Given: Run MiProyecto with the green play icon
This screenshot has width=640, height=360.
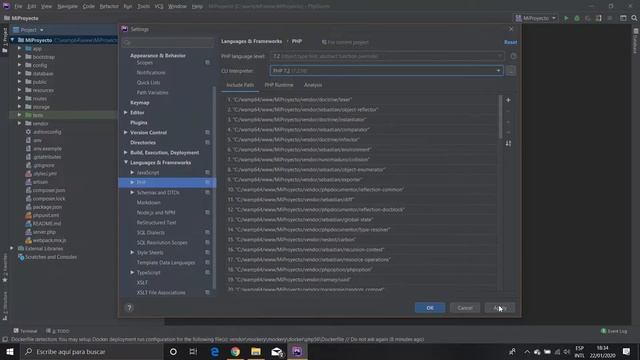Looking at the screenshot, I should 566,18.
